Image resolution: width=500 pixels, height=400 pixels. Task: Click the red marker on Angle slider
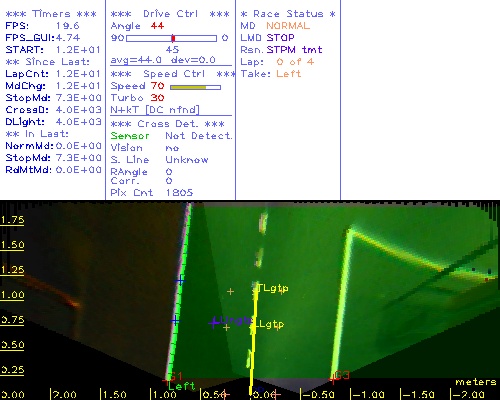[x=173, y=38]
